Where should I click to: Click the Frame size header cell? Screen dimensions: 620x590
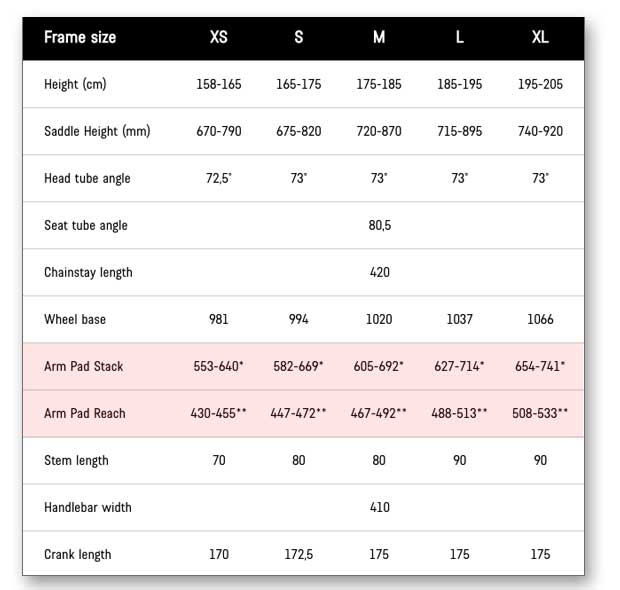click(80, 38)
